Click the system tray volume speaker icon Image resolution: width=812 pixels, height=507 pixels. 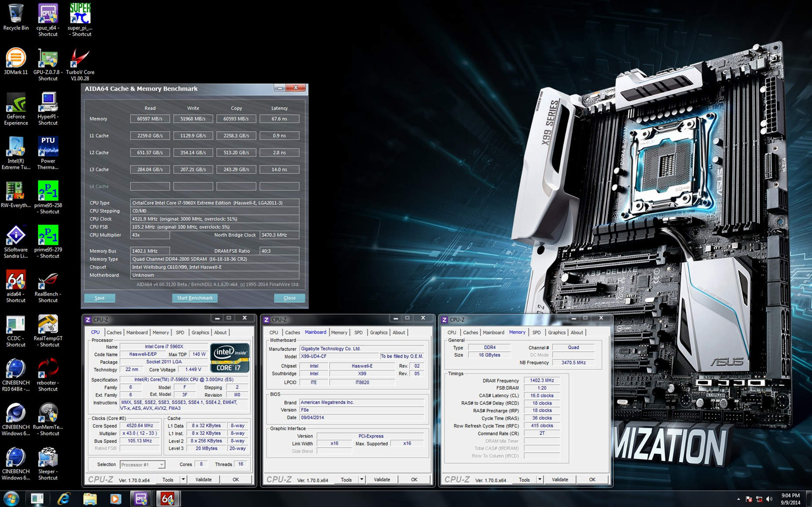pyautogui.click(x=769, y=499)
